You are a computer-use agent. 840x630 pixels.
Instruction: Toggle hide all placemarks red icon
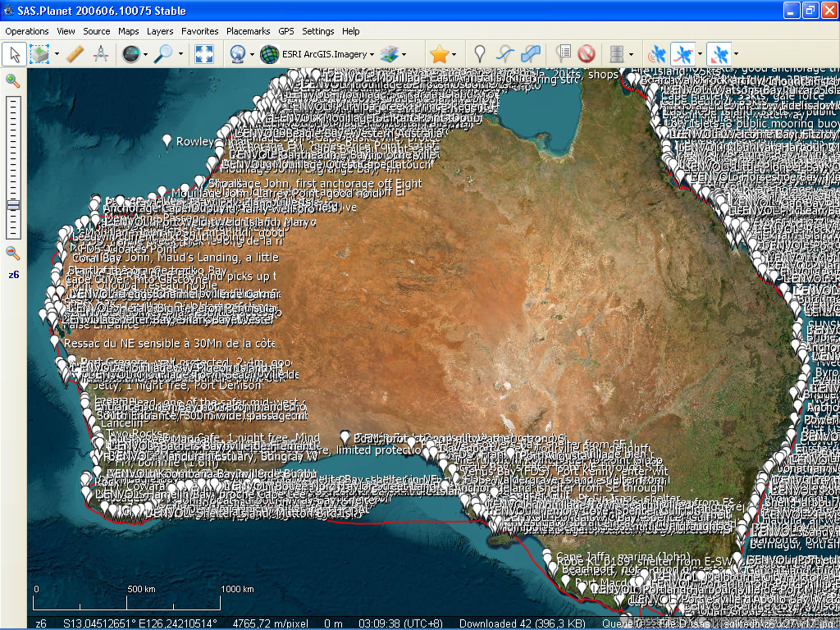587,54
